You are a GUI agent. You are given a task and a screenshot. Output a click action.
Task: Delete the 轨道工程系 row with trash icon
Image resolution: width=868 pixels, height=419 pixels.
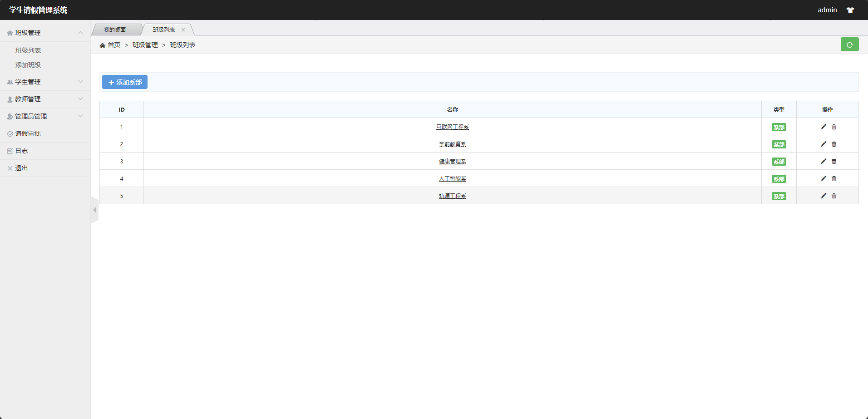point(834,196)
